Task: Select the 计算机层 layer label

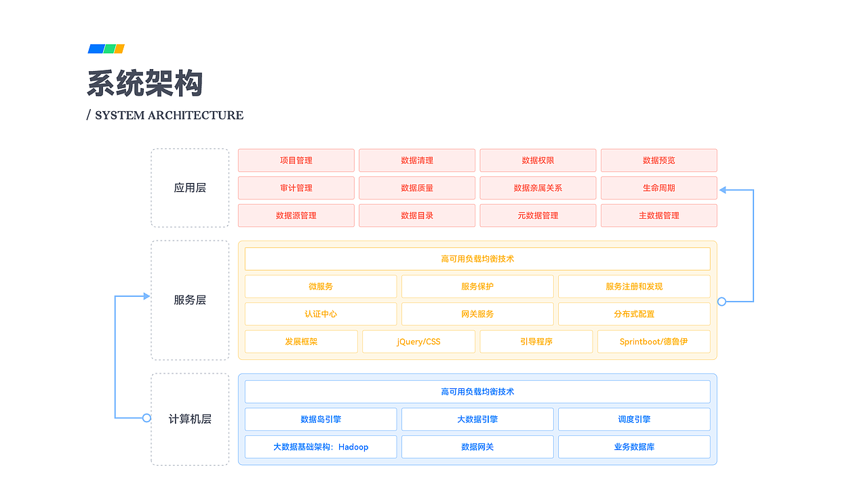Action: (190, 419)
